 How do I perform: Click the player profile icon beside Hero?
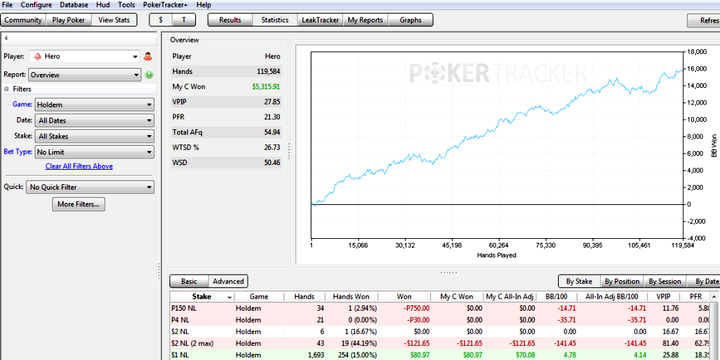coord(148,56)
